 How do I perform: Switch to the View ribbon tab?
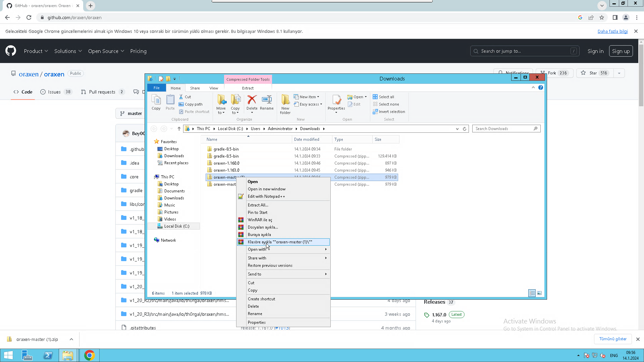(x=214, y=88)
